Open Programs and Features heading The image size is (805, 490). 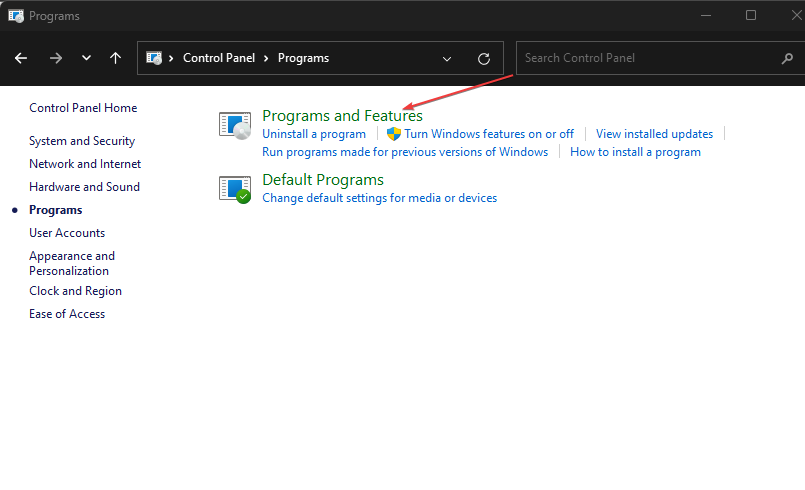342,116
